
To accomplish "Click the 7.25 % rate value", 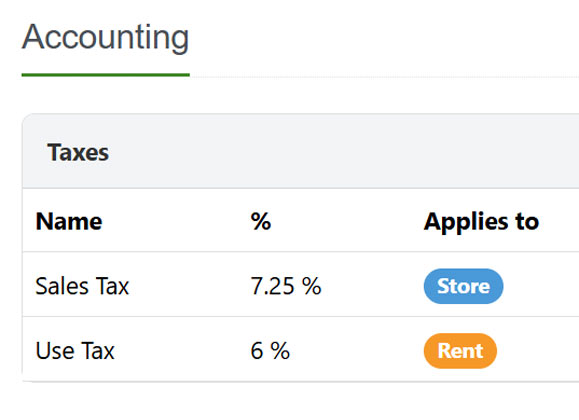I will pyautogui.click(x=286, y=286).
